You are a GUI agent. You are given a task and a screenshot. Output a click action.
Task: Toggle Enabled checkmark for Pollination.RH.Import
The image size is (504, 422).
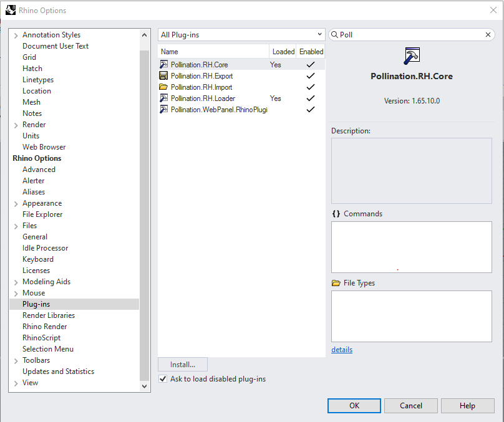point(311,87)
